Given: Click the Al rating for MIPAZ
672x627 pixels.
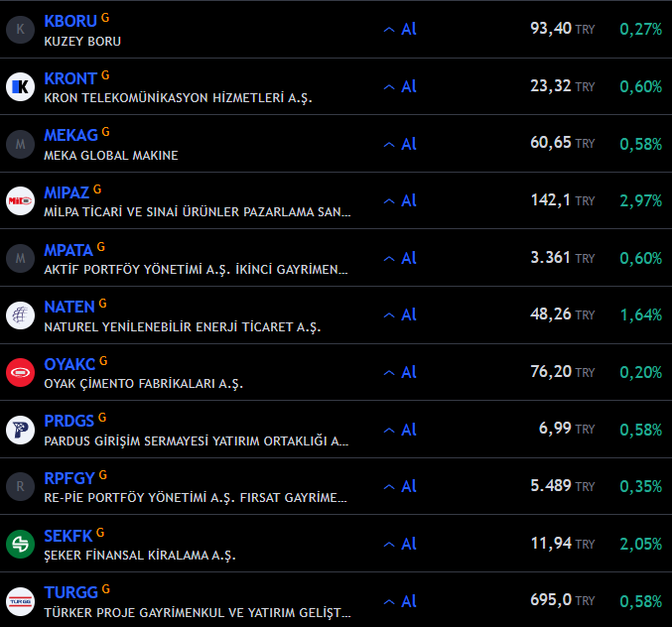Looking at the screenshot, I should tap(400, 200).
